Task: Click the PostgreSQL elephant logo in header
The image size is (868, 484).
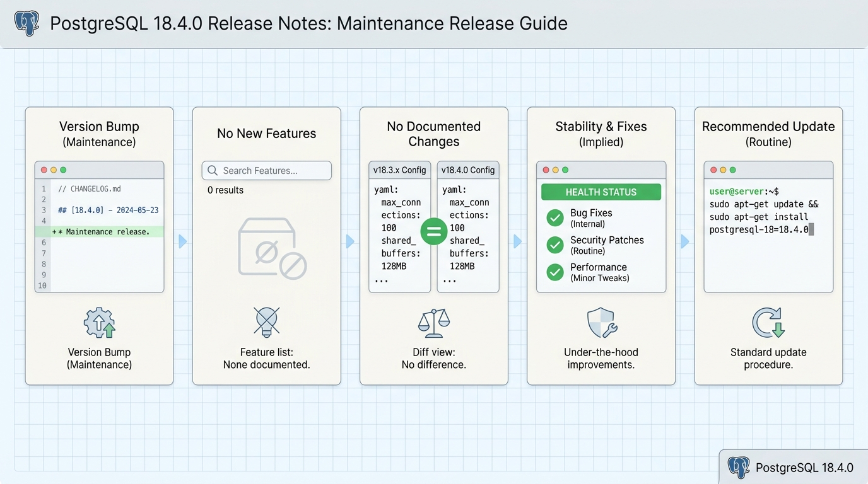Action: click(x=27, y=23)
